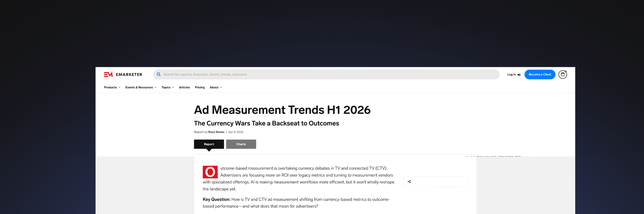Click the red drop cap O
Image resolution: width=644 pixels, height=214 pixels.
[x=210, y=172]
